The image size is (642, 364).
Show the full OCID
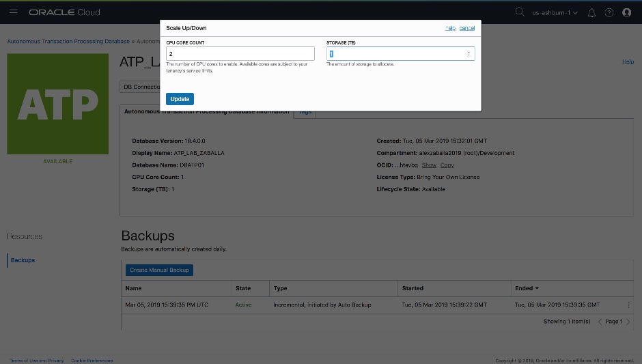[429, 165]
